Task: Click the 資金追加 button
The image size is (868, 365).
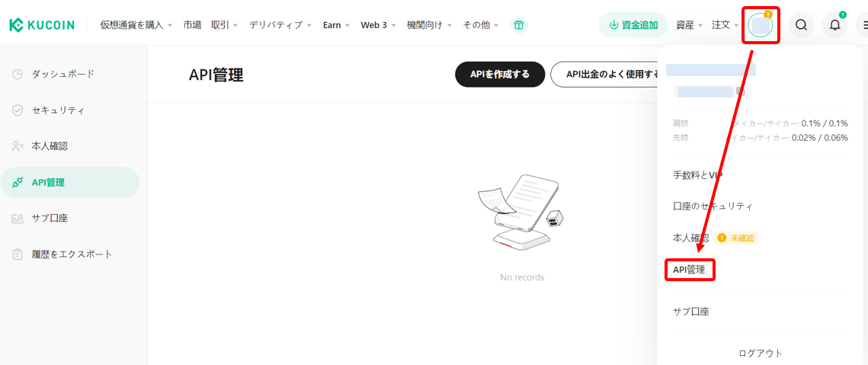Action: (633, 25)
